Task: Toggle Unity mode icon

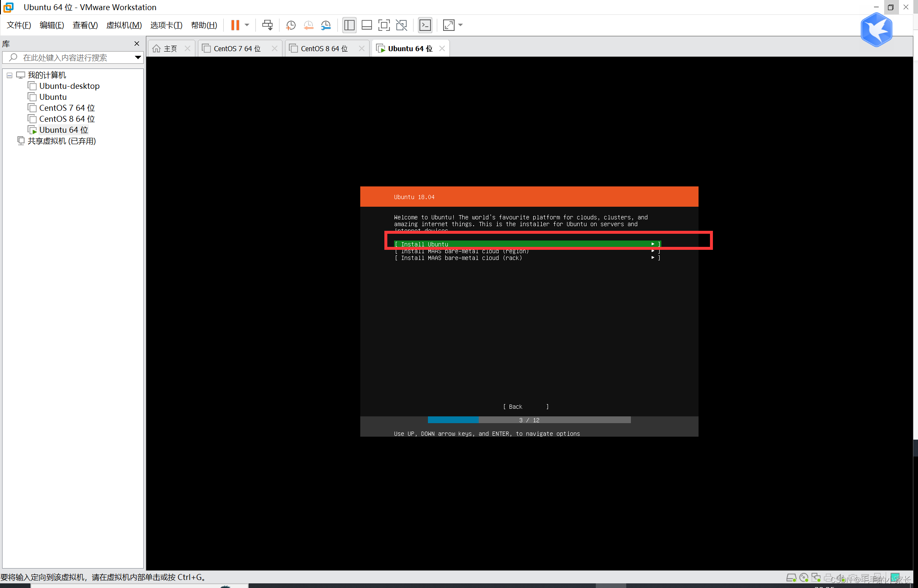Action: click(401, 25)
